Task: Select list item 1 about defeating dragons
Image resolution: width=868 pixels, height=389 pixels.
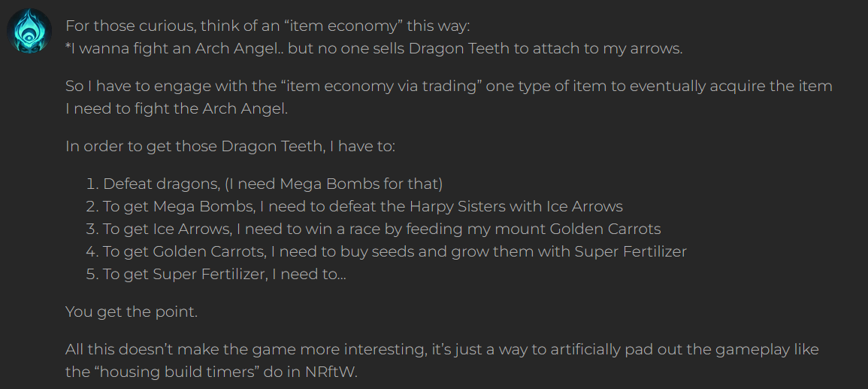Action: click(265, 184)
